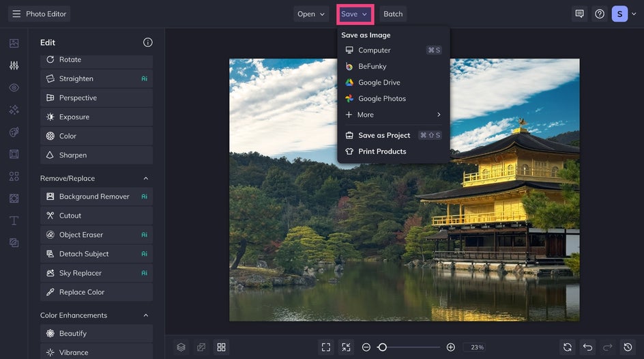This screenshot has width=644, height=359.
Task: Open the edit info circle icon
Action: [x=148, y=42]
